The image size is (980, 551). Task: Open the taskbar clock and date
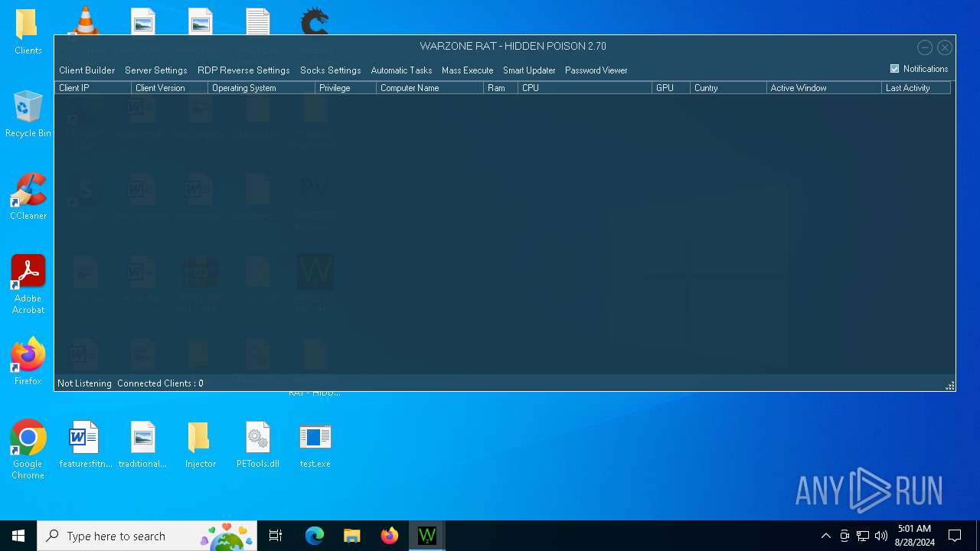point(914,536)
